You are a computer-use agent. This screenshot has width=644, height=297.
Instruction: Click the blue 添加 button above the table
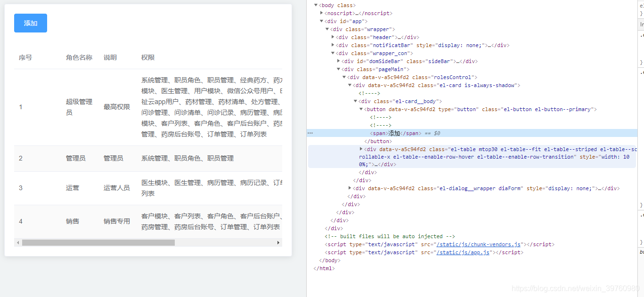click(x=30, y=23)
